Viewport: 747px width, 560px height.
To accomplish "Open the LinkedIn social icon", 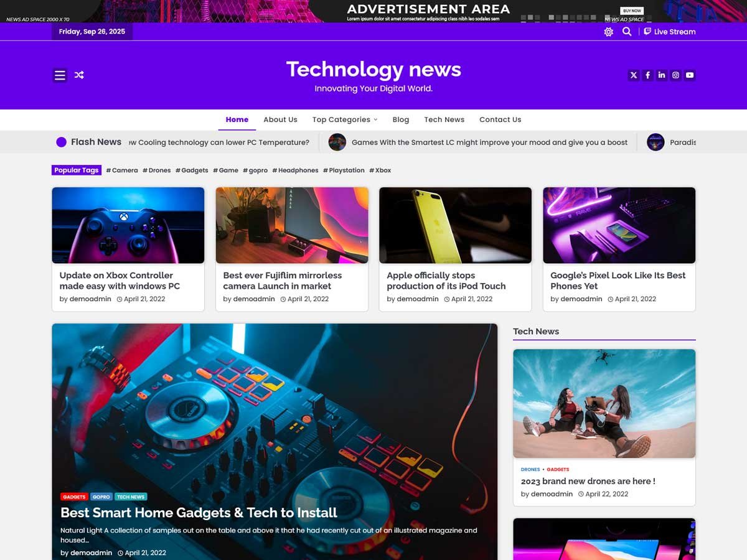I will pyautogui.click(x=662, y=75).
